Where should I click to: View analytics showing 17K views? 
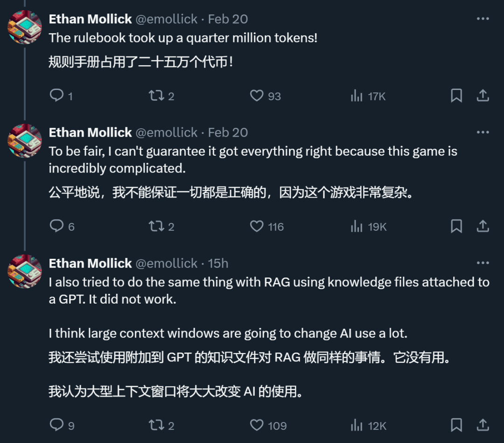[357, 96]
